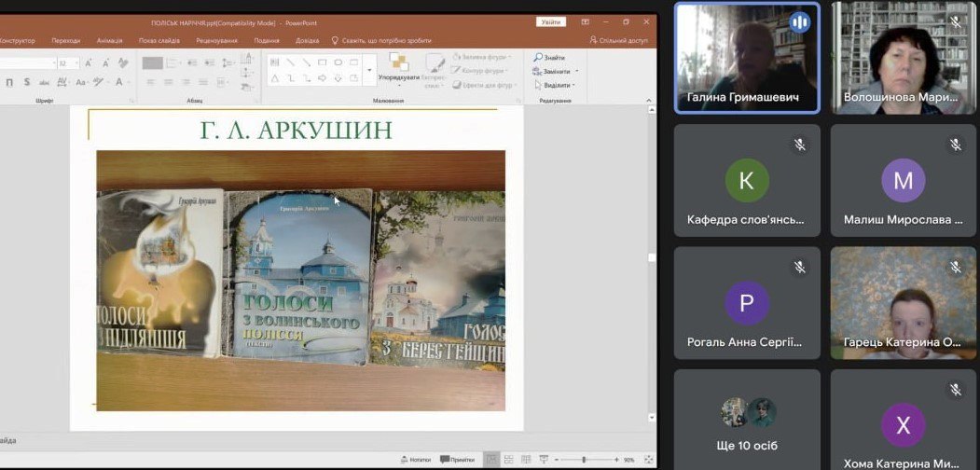
Task: Click the Replace (Замінити) icon
Action: [537, 71]
